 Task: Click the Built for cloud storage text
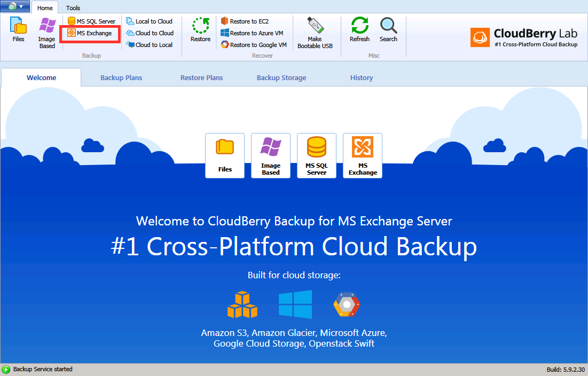[294, 275]
